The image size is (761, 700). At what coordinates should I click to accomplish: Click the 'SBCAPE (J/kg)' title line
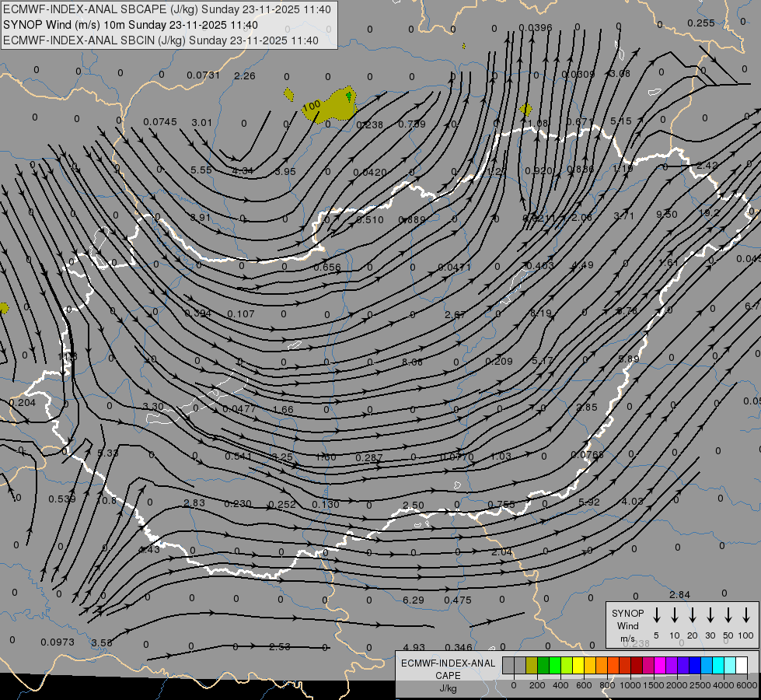pyautogui.click(x=167, y=9)
